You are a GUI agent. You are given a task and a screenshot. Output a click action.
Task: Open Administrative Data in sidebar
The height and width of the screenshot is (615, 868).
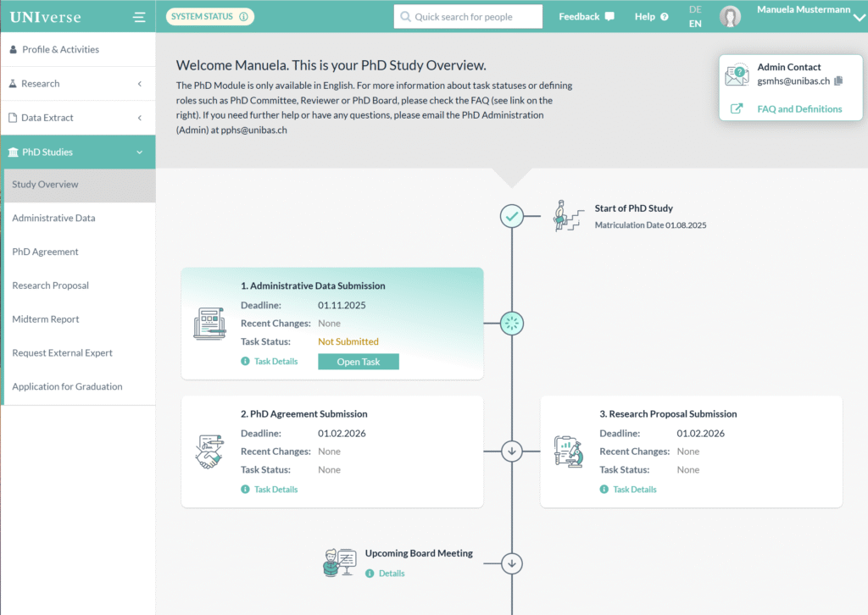pyautogui.click(x=53, y=218)
